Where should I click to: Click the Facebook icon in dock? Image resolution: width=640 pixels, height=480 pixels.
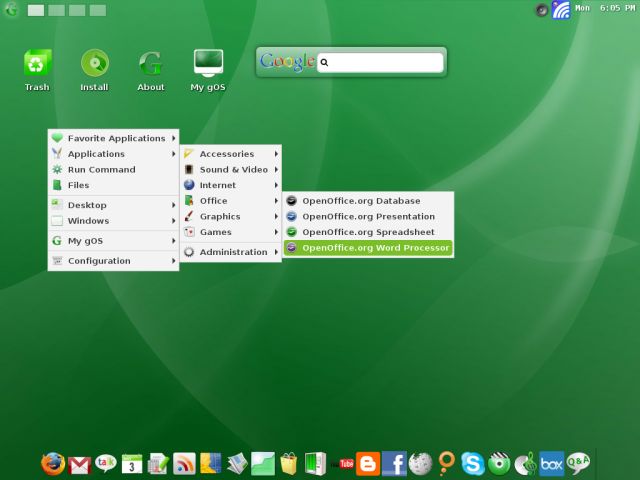(x=394, y=463)
